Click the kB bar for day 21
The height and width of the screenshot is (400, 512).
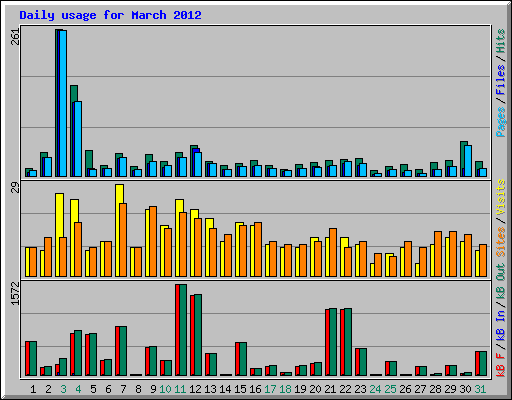tap(331, 342)
